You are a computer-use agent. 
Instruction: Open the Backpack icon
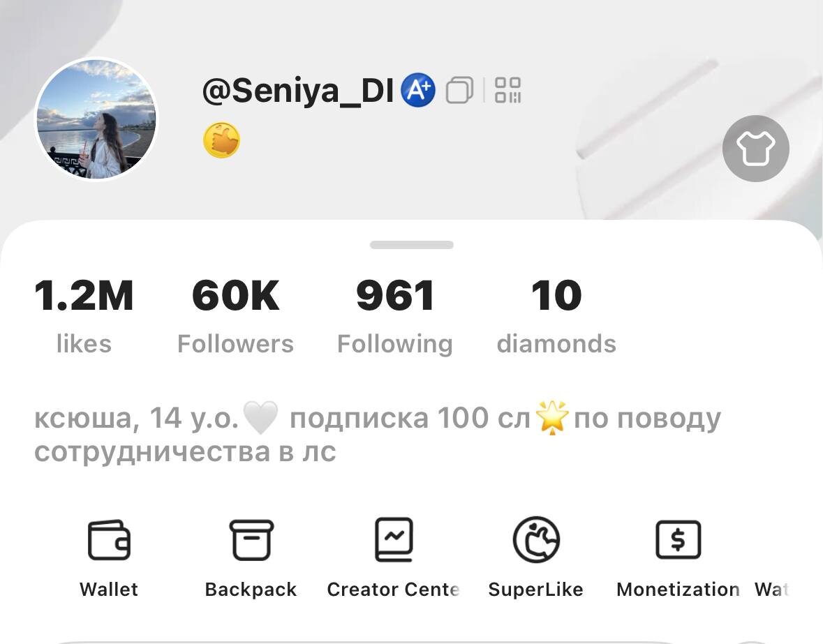[x=251, y=539]
